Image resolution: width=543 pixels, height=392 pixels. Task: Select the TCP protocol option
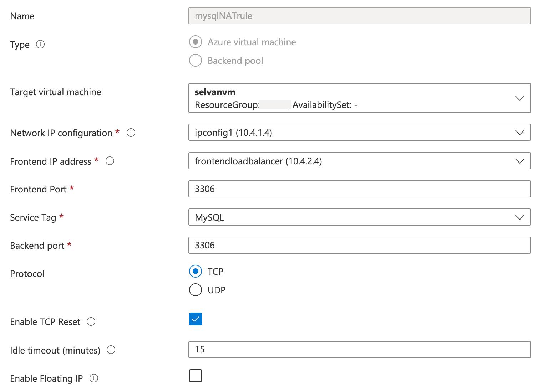tap(195, 271)
